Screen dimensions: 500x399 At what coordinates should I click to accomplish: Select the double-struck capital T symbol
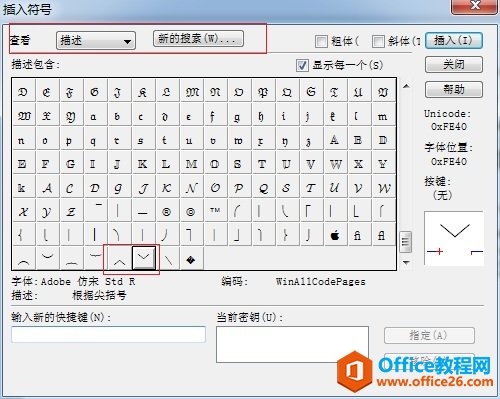[x=262, y=164]
